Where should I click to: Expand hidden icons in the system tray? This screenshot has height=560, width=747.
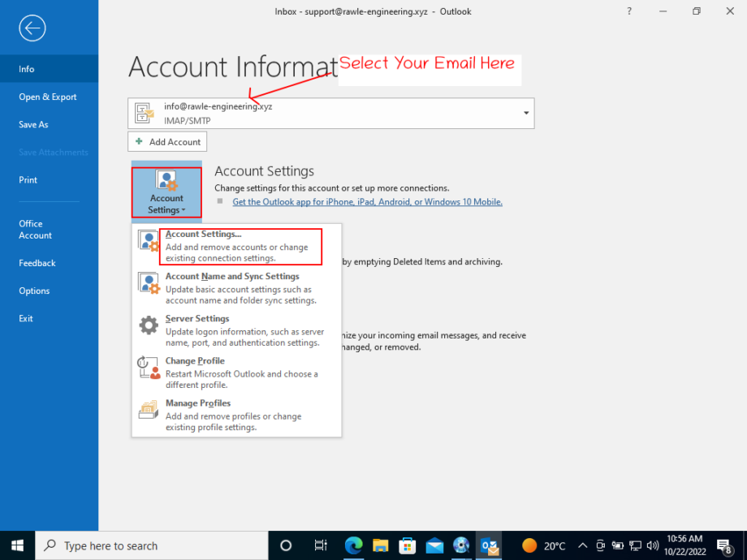tap(582, 545)
